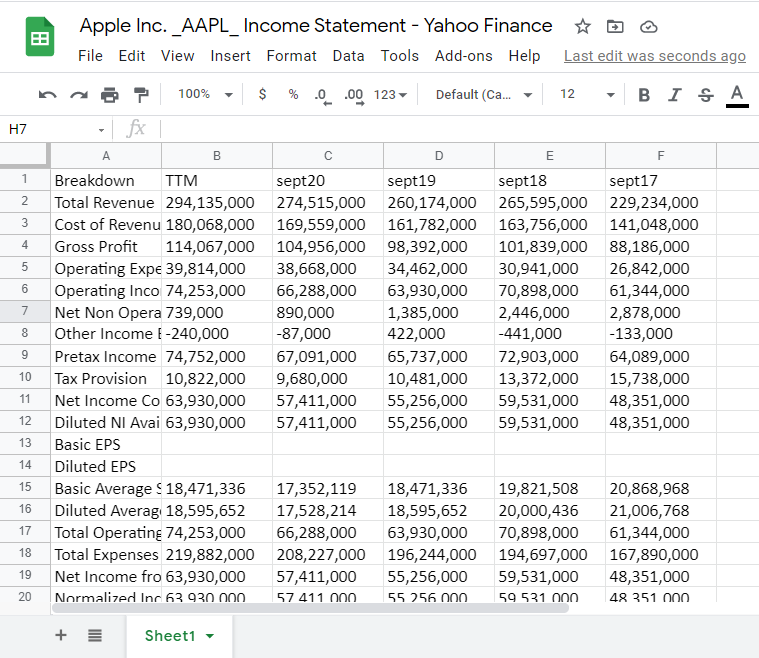Click the select-all corner box
The width and height of the screenshot is (759, 658).
coord(25,155)
